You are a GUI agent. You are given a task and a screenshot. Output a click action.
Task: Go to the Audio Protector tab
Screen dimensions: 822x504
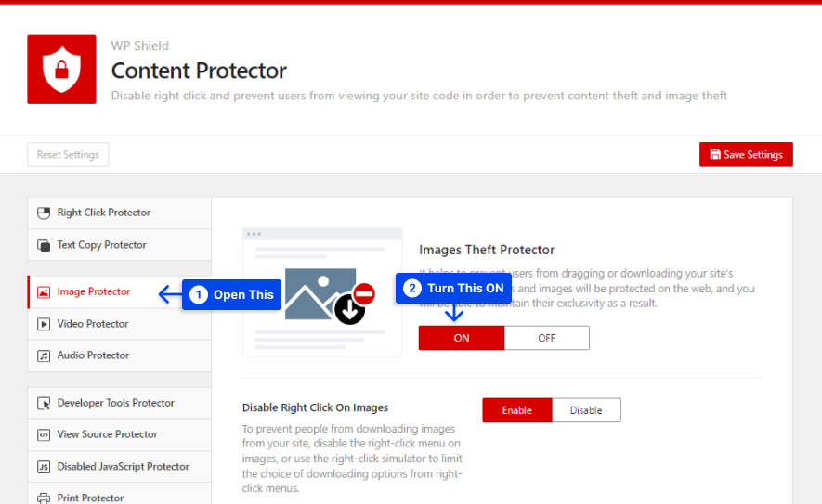click(x=120, y=355)
